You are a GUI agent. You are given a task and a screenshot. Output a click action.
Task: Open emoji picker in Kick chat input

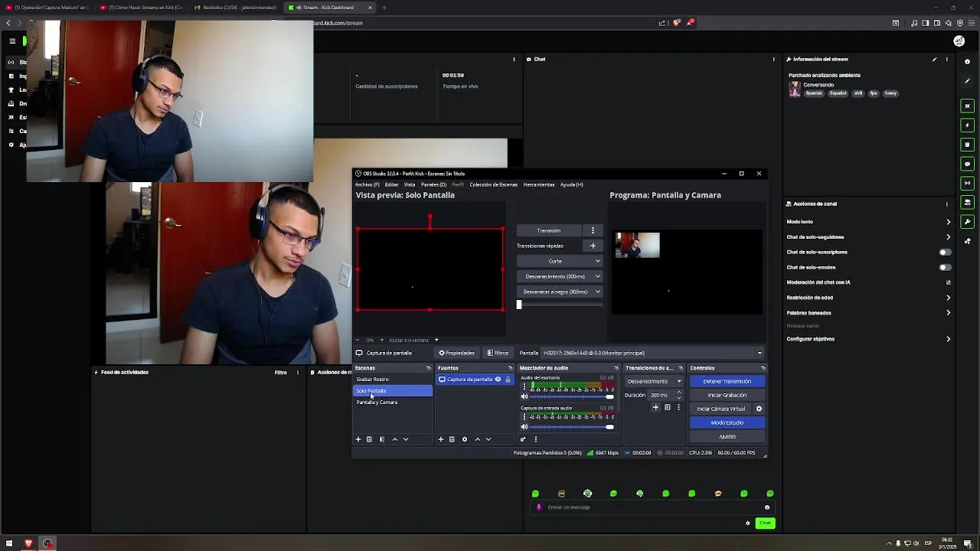(x=766, y=507)
